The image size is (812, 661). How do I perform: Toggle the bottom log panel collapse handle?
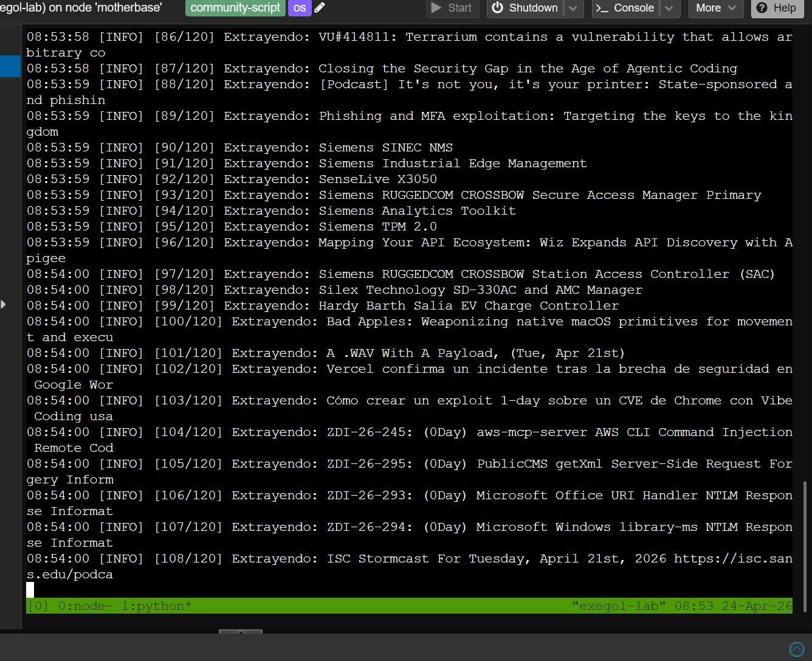[x=241, y=632]
